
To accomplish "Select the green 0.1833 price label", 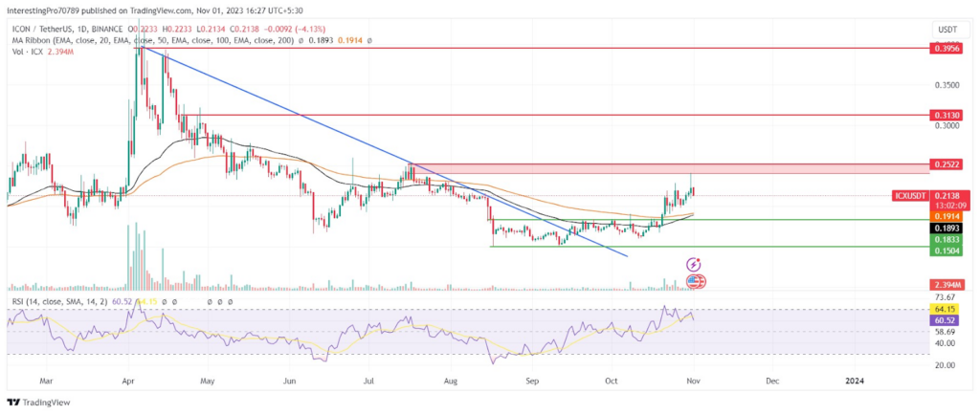I will (x=946, y=240).
